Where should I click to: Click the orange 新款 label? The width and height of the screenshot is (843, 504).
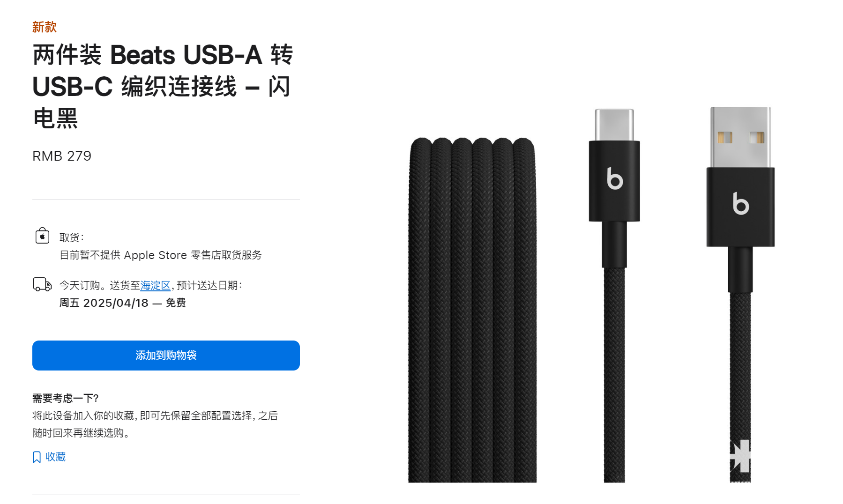coord(45,27)
